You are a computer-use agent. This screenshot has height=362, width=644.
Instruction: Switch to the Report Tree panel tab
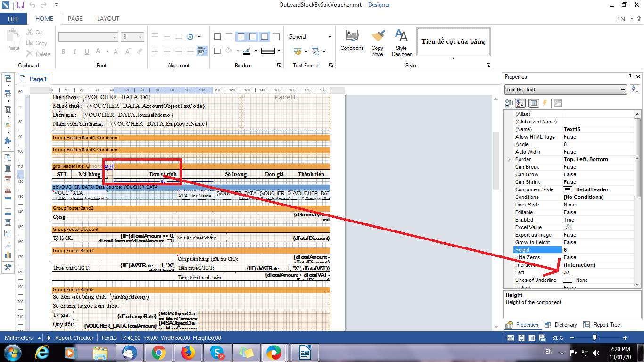[602, 325]
